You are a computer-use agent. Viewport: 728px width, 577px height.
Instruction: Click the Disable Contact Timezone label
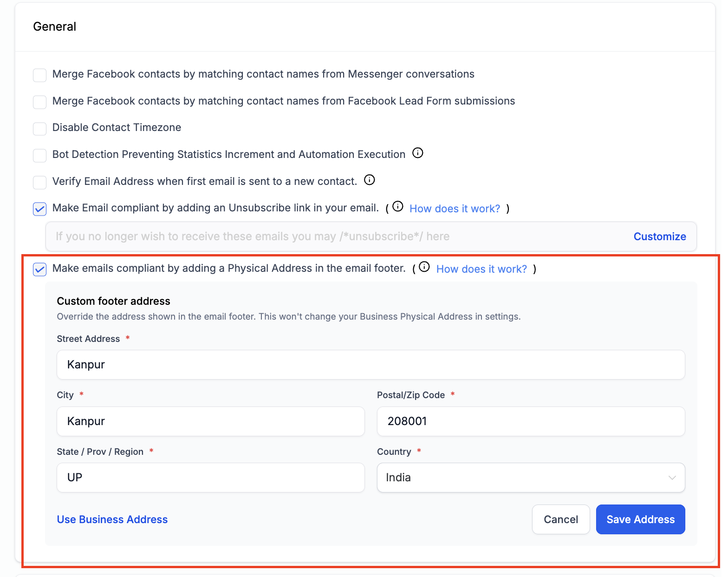tap(117, 127)
